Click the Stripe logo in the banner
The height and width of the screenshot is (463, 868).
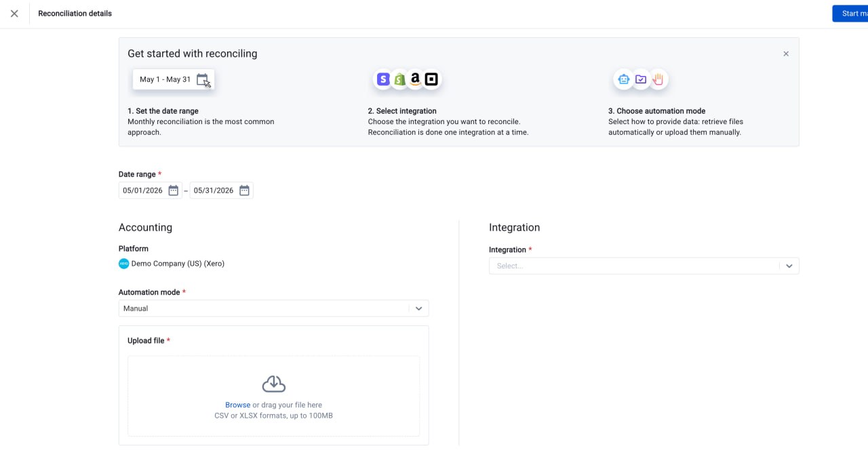tap(383, 79)
